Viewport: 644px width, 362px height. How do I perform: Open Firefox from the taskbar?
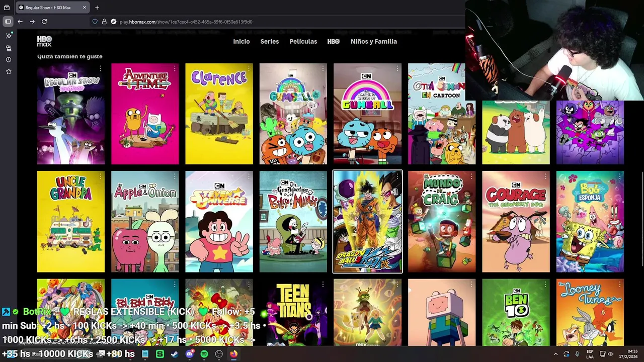coord(233,354)
